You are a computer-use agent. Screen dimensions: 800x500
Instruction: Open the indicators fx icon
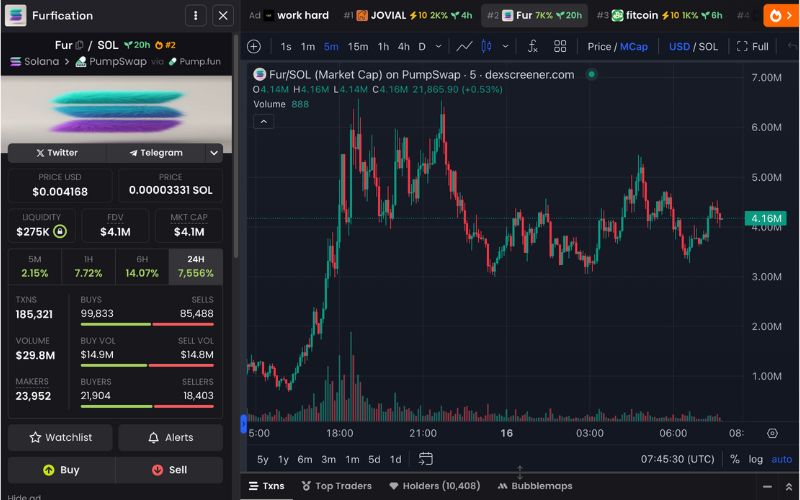tap(533, 46)
